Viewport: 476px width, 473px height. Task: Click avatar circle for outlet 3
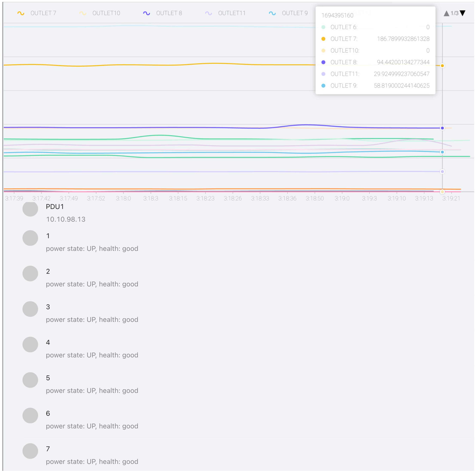pyautogui.click(x=30, y=309)
